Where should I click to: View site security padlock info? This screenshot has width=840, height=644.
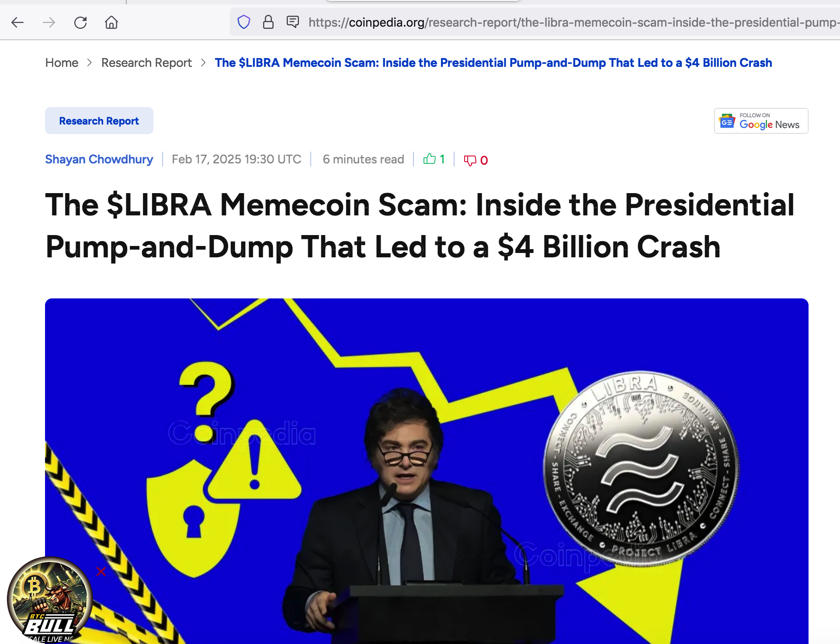(x=268, y=22)
